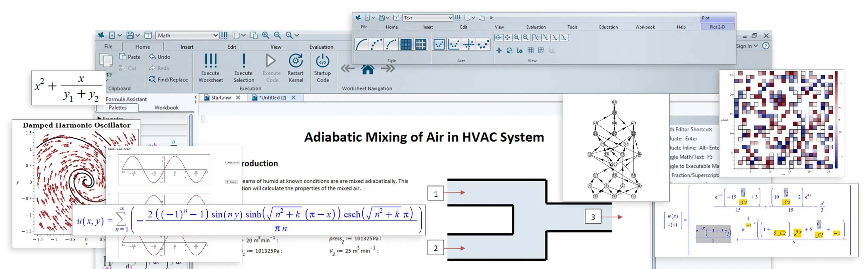
Task: Open Startup Code editor
Action: 322,68
